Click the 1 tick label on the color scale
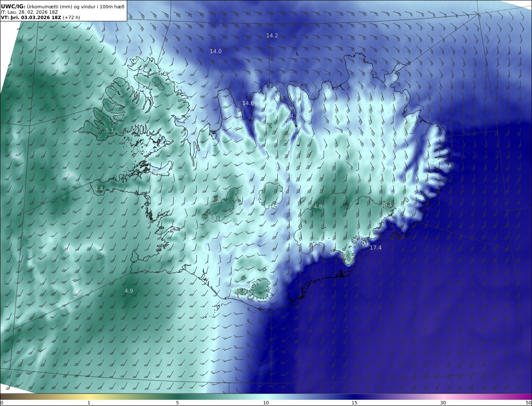The width and height of the screenshot is (532, 406). click(x=89, y=403)
